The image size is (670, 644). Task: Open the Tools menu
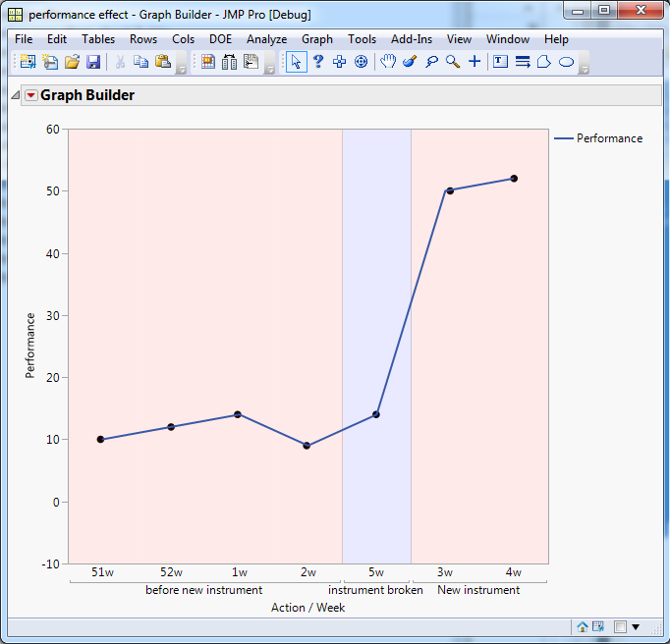tap(362, 39)
